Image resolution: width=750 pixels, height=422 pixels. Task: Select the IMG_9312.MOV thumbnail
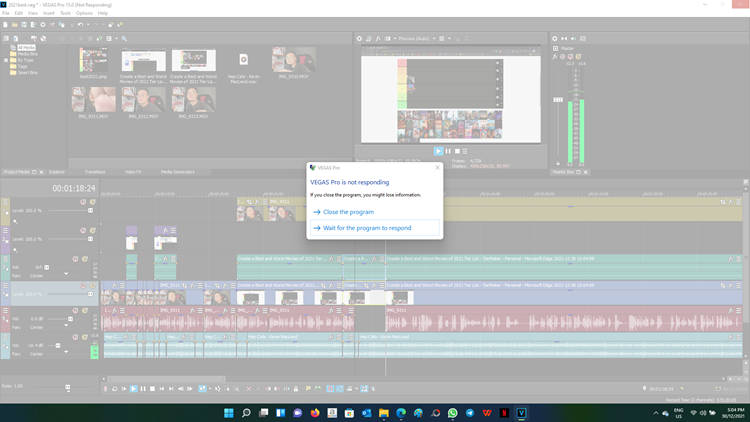[143, 100]
